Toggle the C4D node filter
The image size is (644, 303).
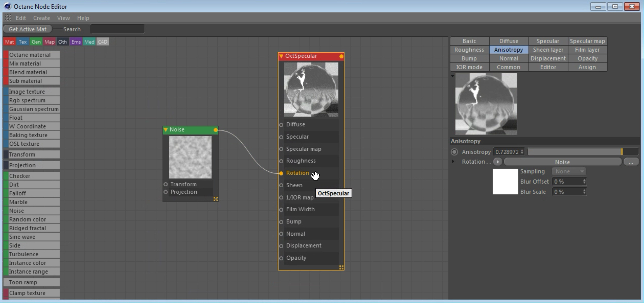(x=103, y=42)
